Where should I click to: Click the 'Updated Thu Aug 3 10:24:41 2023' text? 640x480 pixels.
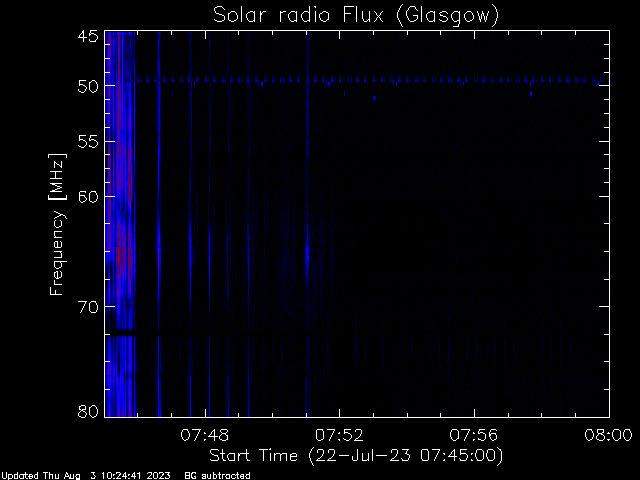tap(86, 476)
